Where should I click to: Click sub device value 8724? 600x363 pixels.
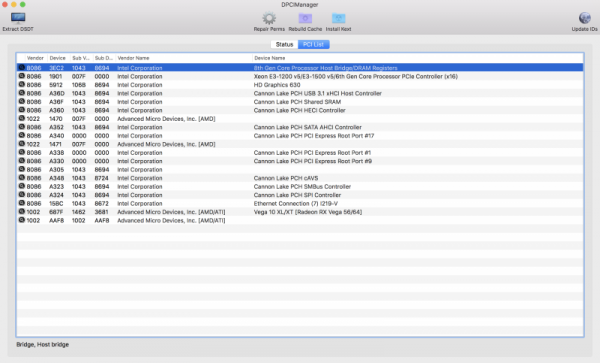click(102, 178)
